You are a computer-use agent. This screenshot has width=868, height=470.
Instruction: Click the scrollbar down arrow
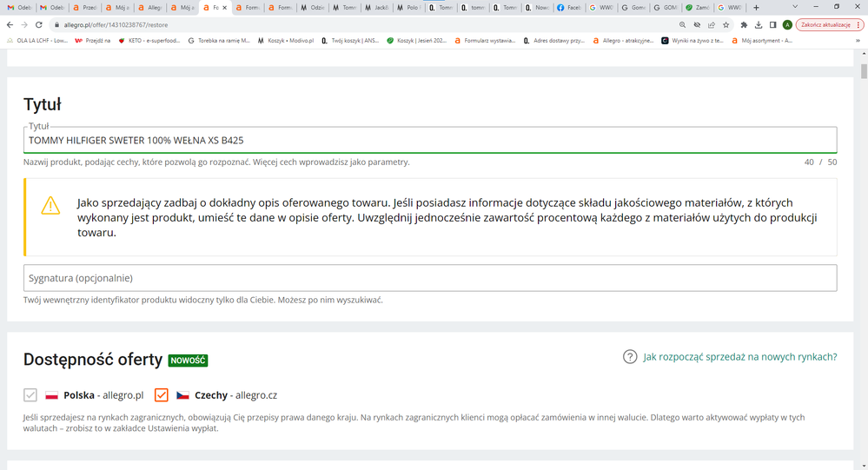[864, 466]
